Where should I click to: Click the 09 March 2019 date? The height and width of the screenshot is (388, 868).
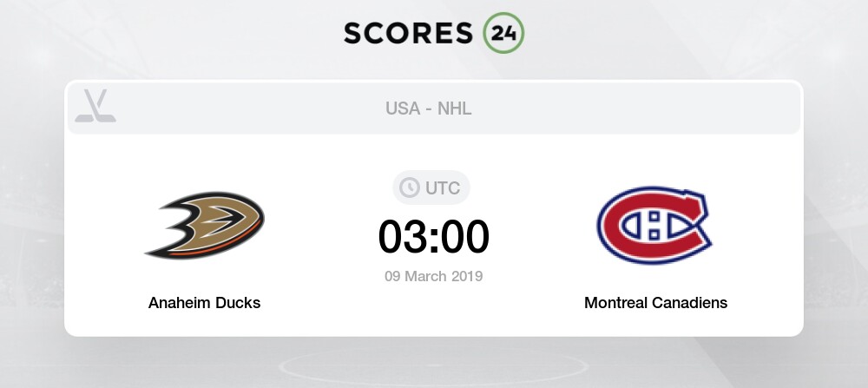[433, 276]
